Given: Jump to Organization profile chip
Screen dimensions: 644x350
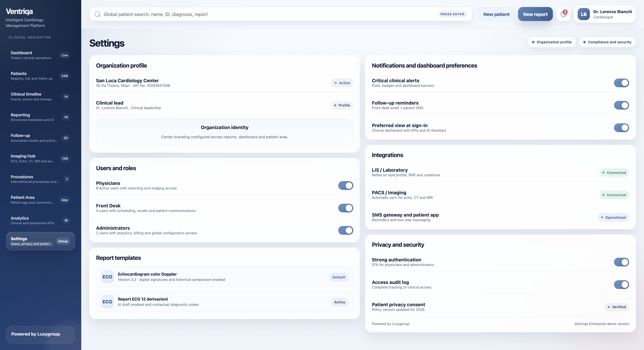Looking at the screenshot, I should click(x=552, y=42).
